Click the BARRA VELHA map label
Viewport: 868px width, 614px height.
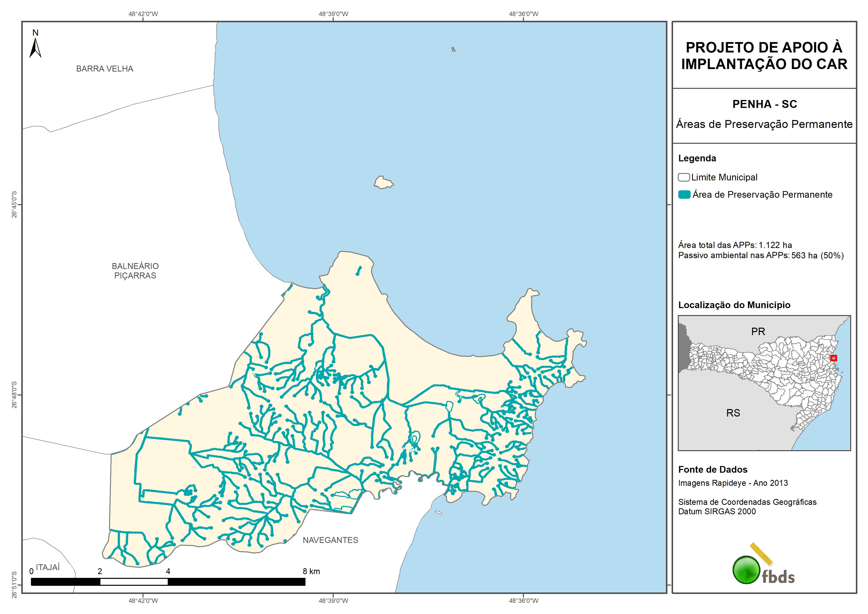tap(105, 69)
